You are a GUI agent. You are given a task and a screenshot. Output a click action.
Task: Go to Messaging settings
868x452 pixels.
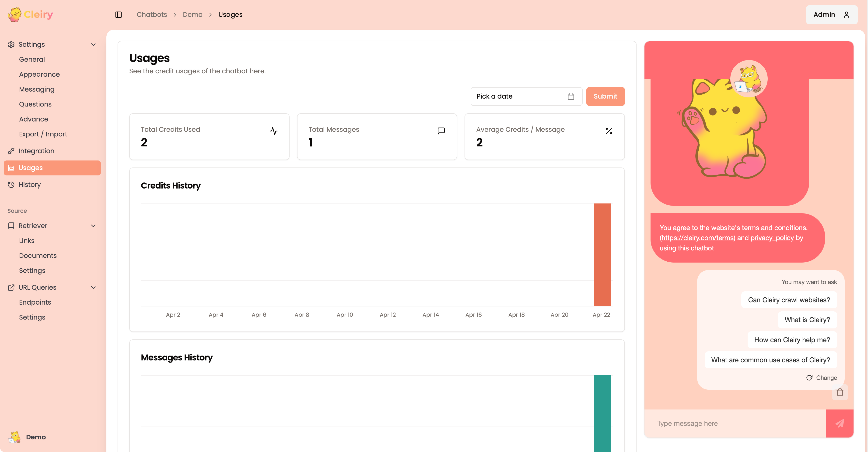coord(37,89)
